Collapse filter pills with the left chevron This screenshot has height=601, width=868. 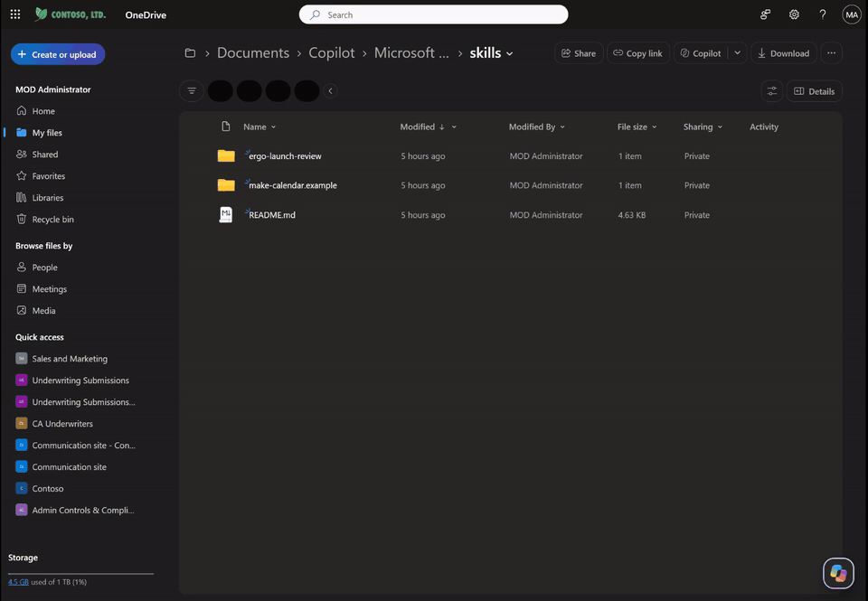point(331,90)
